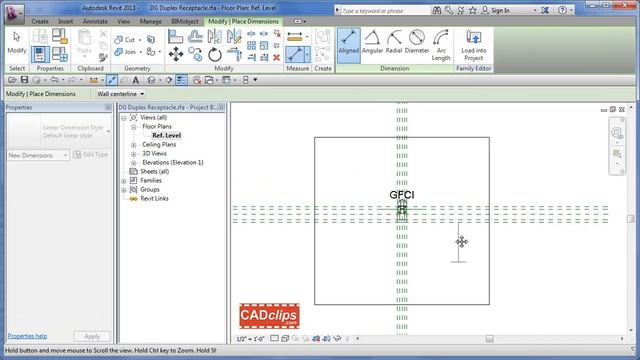640x360 pixels.
Task: Click Load into Project
Action: tap(473, 45)
